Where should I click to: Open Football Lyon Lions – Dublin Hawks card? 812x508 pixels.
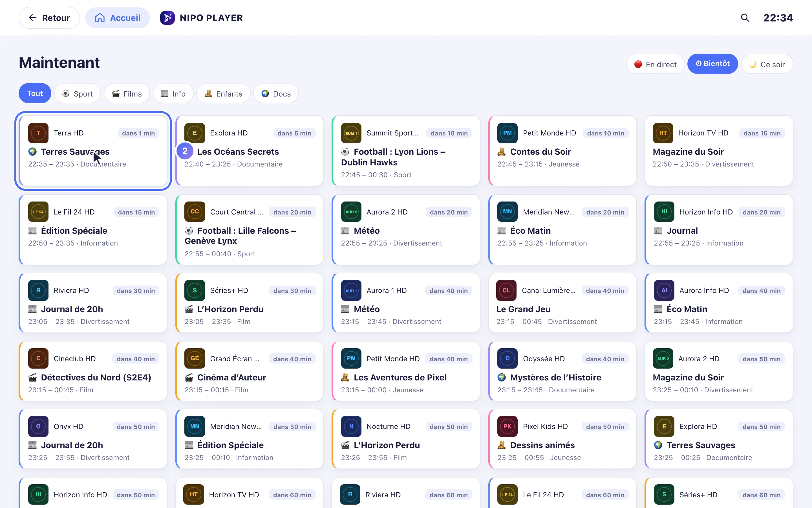pyautogui.click(x=406, y=150)
